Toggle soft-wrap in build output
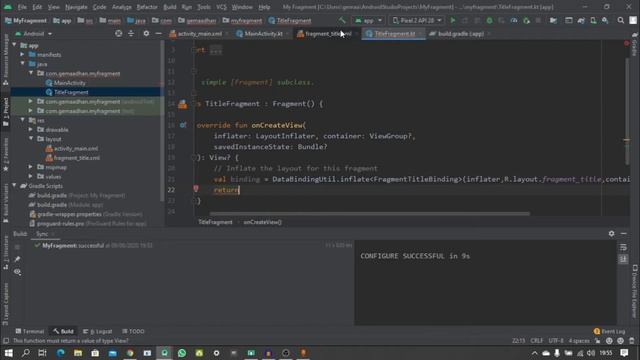640x360 pixels. pos(623,247)
